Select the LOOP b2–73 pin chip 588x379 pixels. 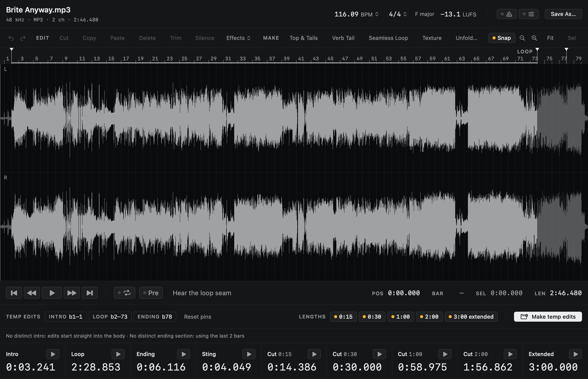tap(110, 317)
